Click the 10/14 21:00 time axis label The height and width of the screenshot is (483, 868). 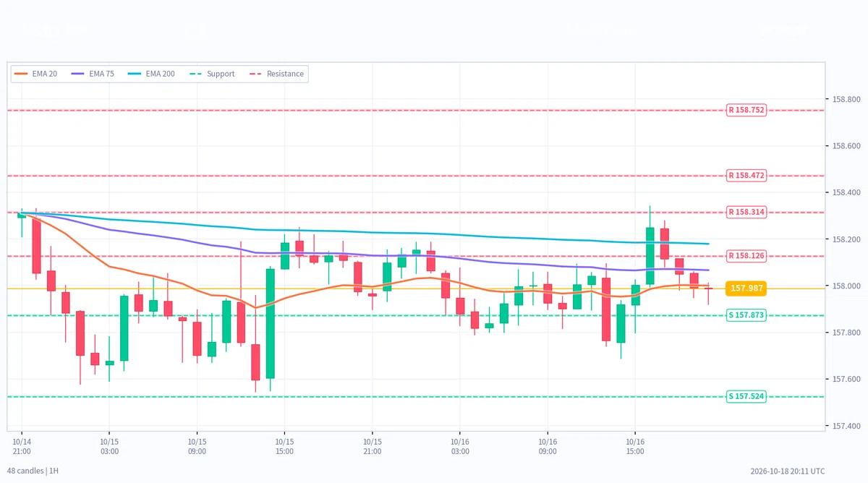(22, 445)
